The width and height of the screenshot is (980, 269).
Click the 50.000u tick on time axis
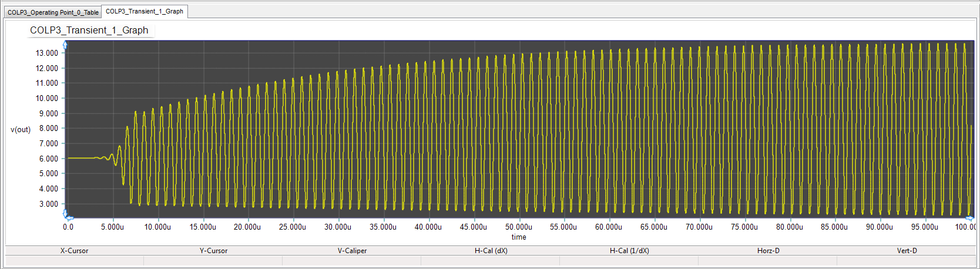(x=519, y=227)
